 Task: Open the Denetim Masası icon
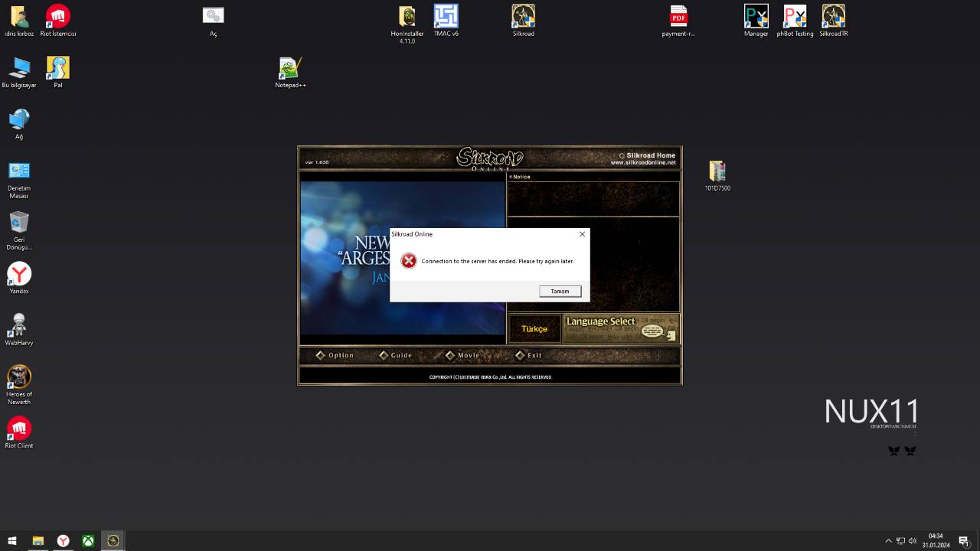tap(19, 180)
